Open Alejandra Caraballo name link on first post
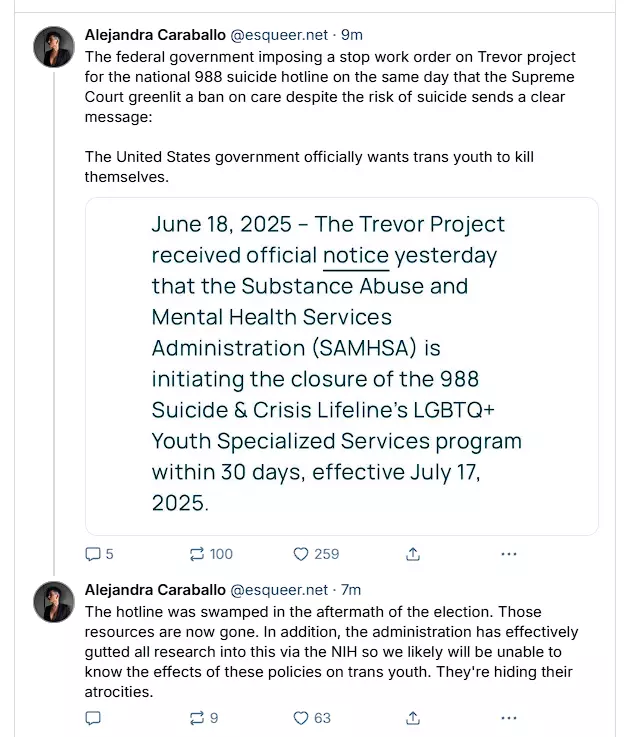The height and width of the screenshot is (737, 625). [x=155, y=35]
